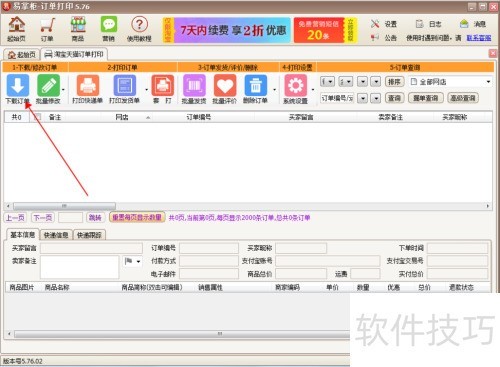This screenshot has height=367, width=500.
Task: Switch to the 起始页 tab
Action: (22, 54)
